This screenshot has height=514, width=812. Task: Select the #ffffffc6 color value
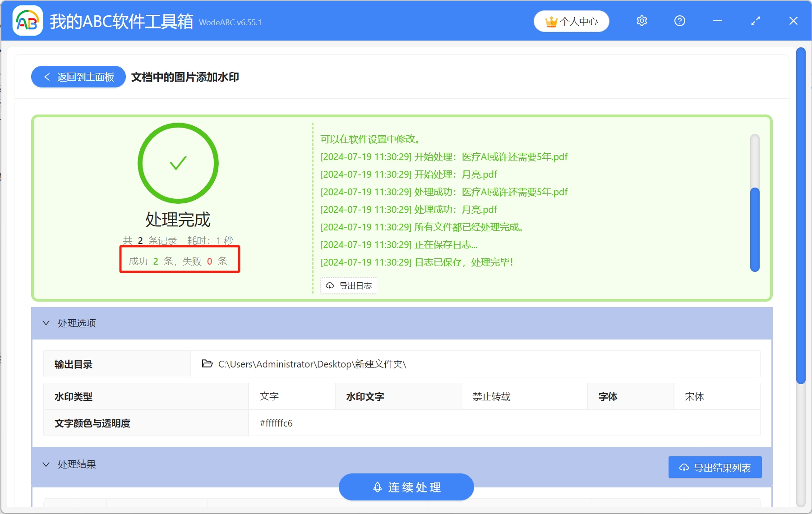click(x=276, y=423)
